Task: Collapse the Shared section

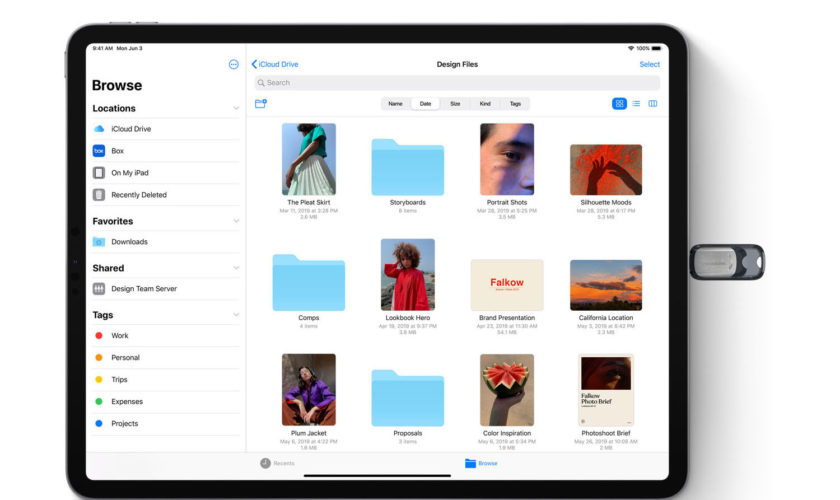Action: (236, 268)
